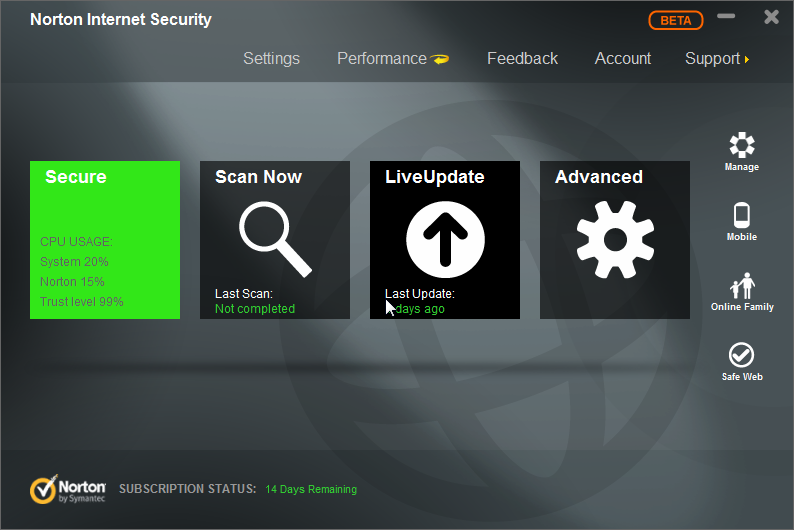Open the Feedback menu item
Viewport: 794px width, 530px height.
point(522,59)
